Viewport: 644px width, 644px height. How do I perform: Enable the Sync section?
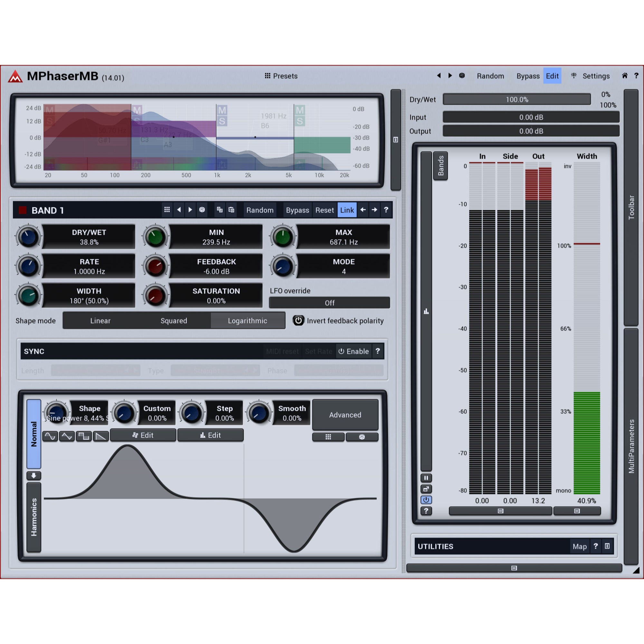353,351
